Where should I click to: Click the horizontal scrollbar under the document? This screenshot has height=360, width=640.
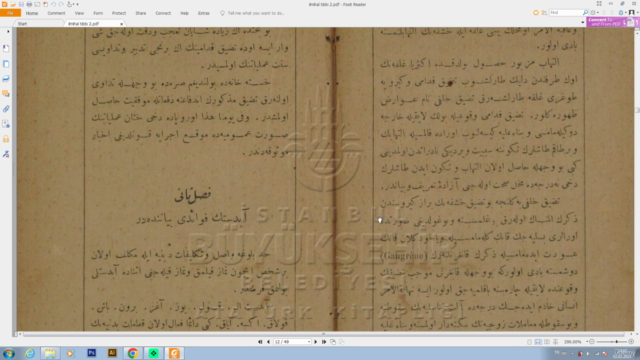click(x=324, y=334)
